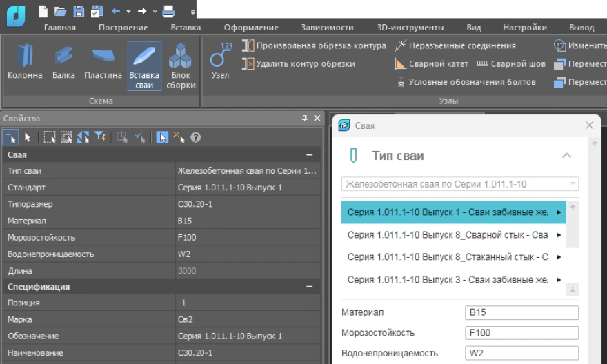
Task: Click the quick-select filter funnel icon
Action: coord(100,137)
